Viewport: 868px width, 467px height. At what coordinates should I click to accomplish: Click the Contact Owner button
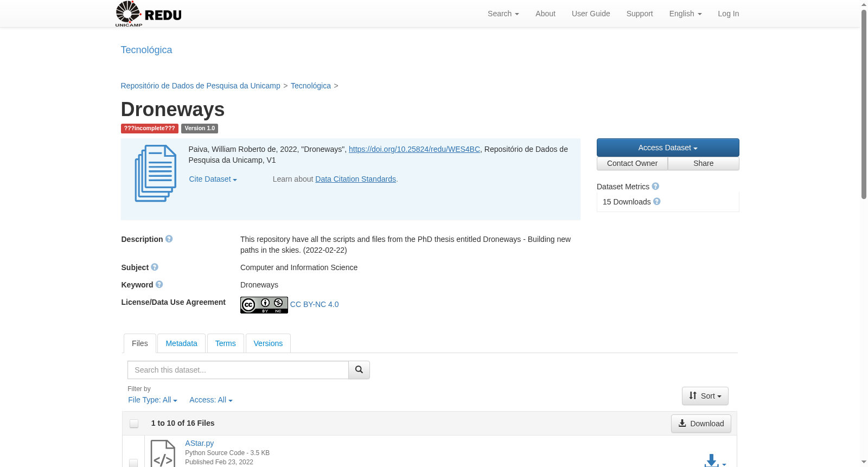[633, 163]
